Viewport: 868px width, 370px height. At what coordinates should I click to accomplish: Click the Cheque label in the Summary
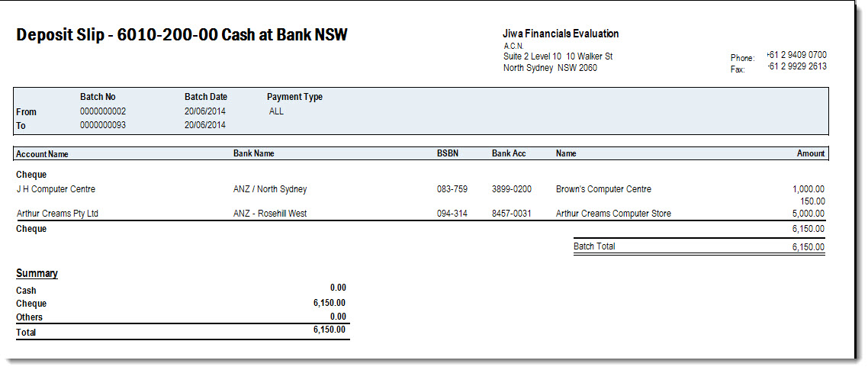[x=31, y=304]
